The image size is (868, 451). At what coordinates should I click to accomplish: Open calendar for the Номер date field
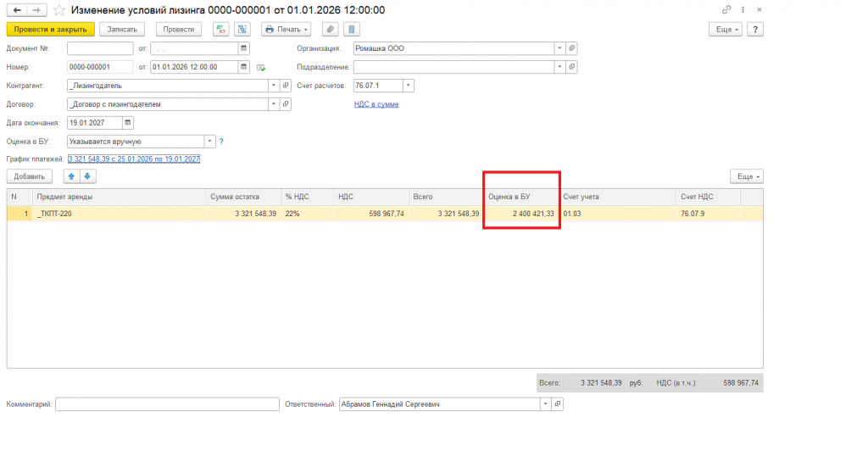point(243,67)
